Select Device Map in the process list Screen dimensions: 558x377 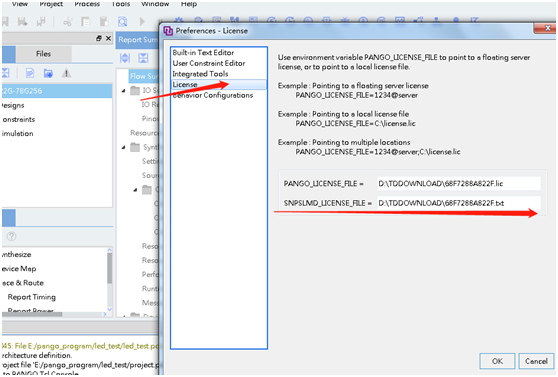point(19,268)
